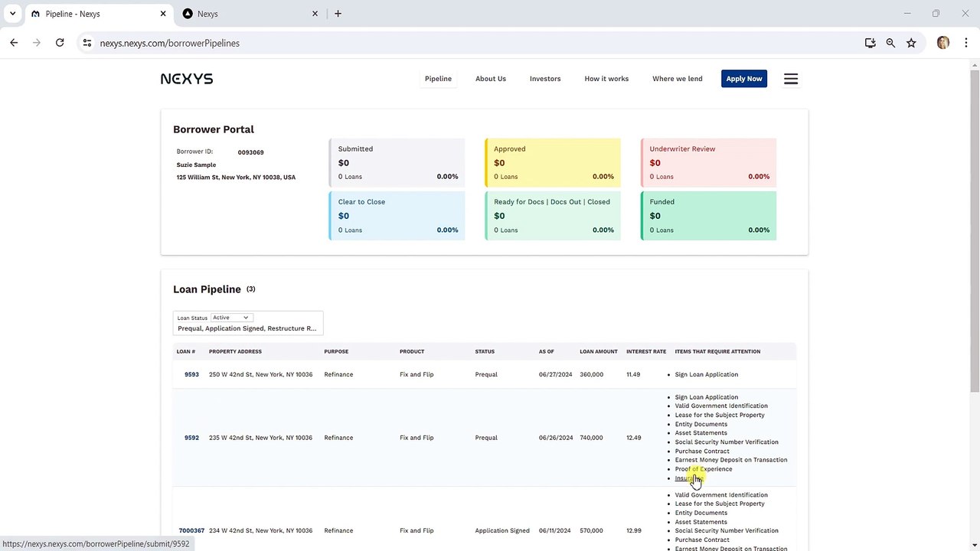
Task: Click Valid Government Identification for loan 7000367
Action: pos(721,495)
